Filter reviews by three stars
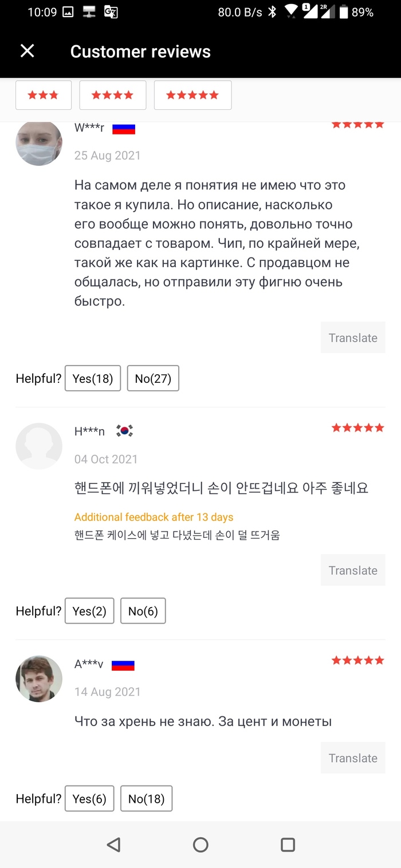 (44, 95)
